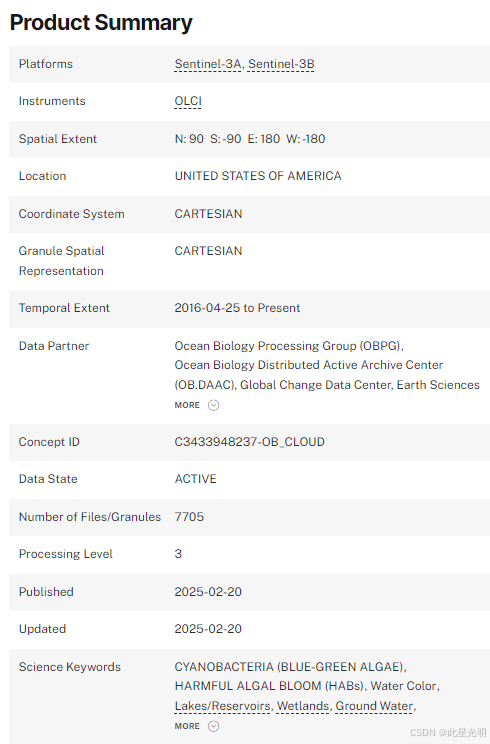
Task: Click the CYANOBACTERIA (BLUE-GREEN ALGAE) keyword
Action: [290, 667]
